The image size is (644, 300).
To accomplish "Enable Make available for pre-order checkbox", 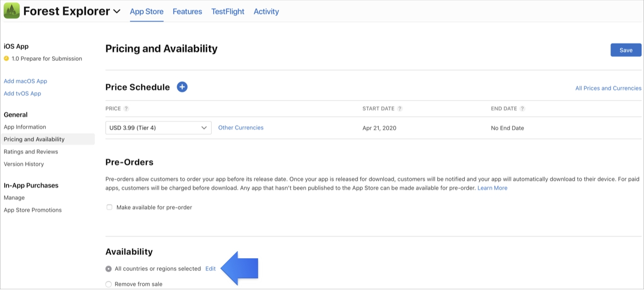I will pyautogui.click(x=109, y=207).
